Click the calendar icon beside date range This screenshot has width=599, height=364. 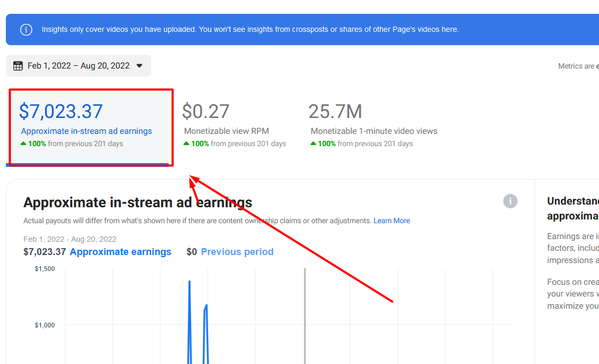coord(18,66)
